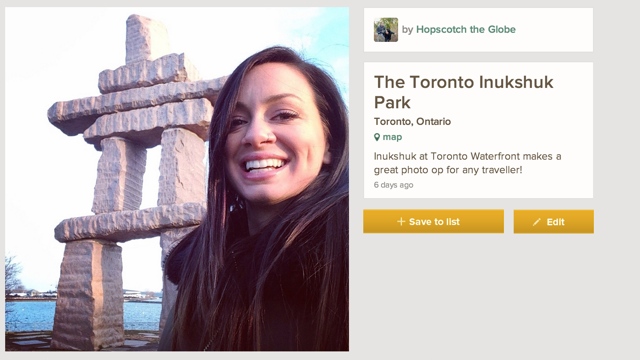The image size is (640, 360).
Task: Click the grey empty area below buttons
Action: pos(478,294)
